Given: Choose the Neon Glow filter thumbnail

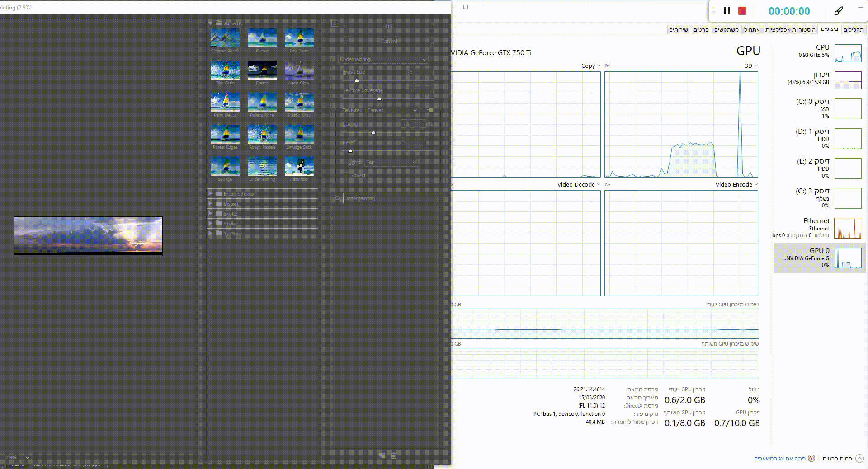Looking at the screenshot, I should tap(299, 70).
